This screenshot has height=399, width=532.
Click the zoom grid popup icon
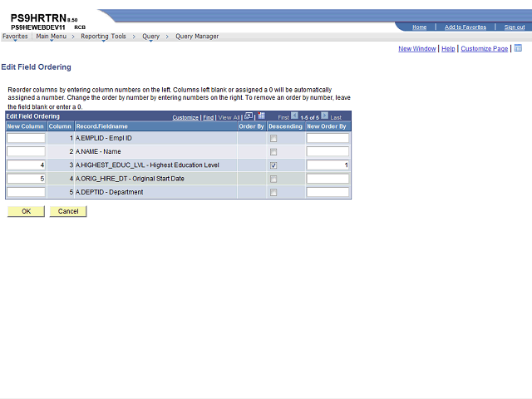click(x=249, y=116)
